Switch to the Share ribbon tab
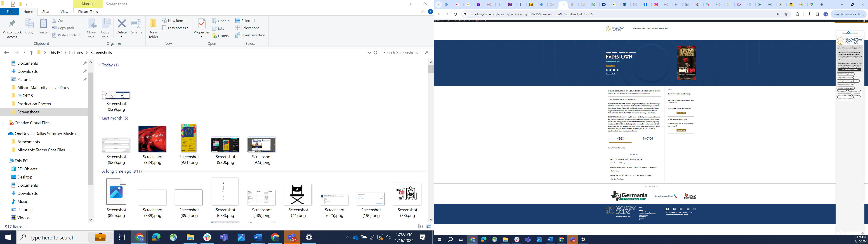Screen dimensions: 868x244 [x=47, y=12]
